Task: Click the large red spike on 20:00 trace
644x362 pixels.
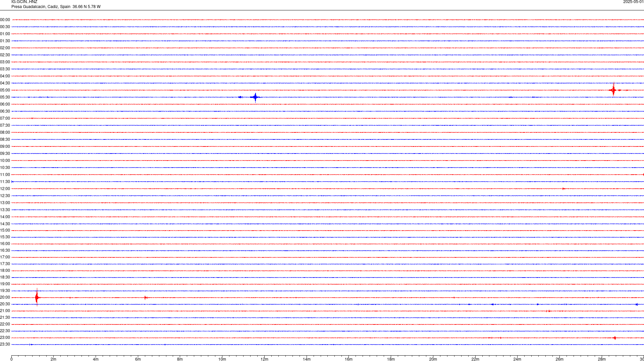Action: coord(37,297)
